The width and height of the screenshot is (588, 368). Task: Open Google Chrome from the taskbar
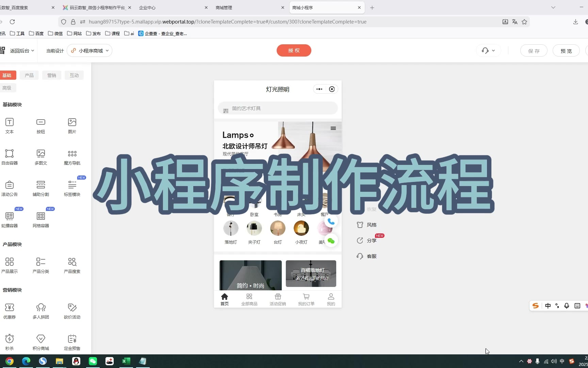coord(10,361)
